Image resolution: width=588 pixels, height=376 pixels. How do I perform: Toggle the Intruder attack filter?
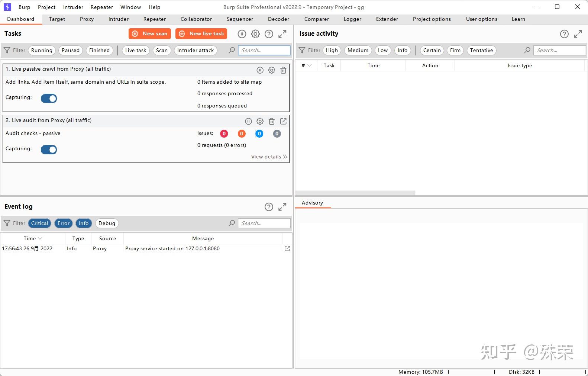coord(196,50)
